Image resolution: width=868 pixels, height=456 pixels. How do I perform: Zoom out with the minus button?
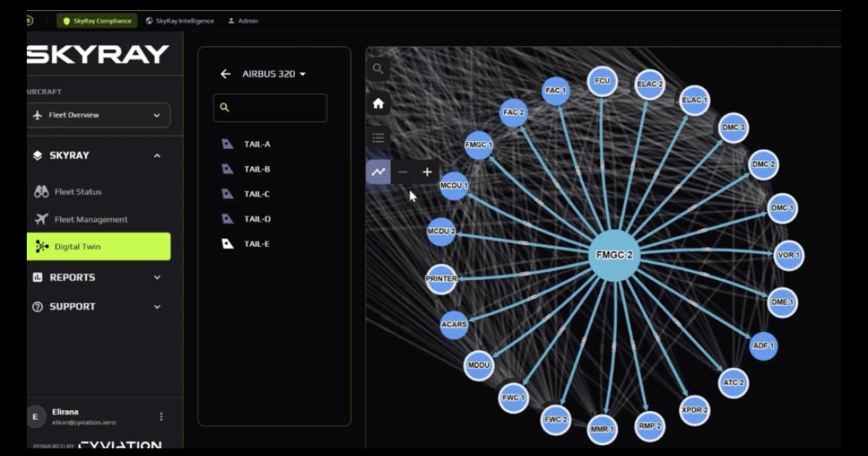click(403, 172)
